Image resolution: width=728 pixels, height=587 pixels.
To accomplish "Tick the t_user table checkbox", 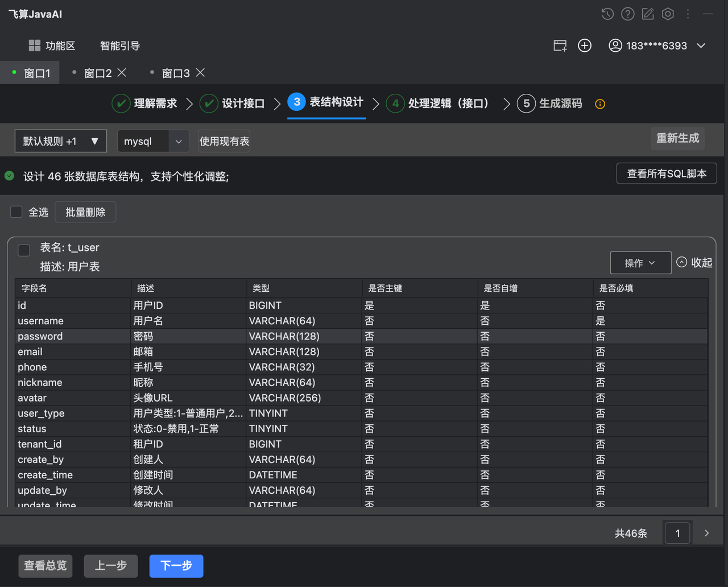I will [x=24, y=250].
